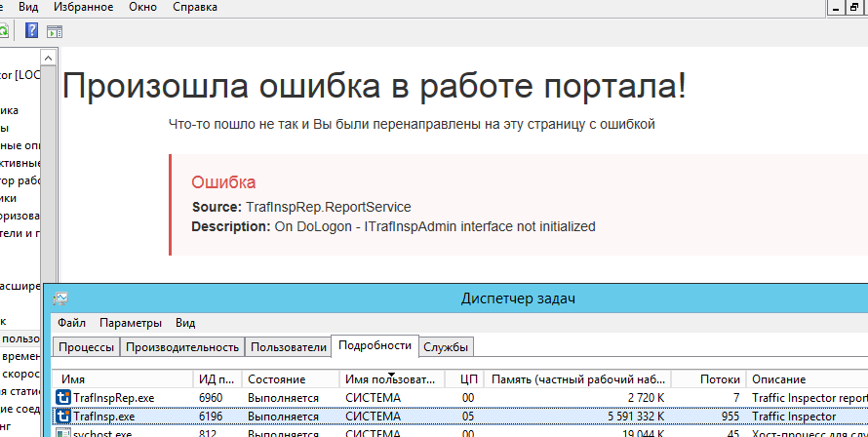Click the TrafInspRep.ReportService source text
This screenshot has height=437, width=868.
(x=329, y=207)
